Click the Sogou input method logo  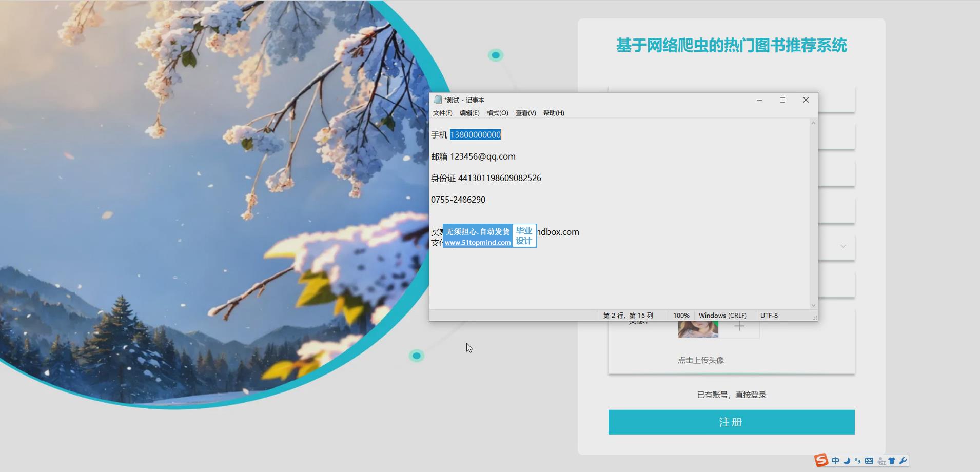pos(821,460)
